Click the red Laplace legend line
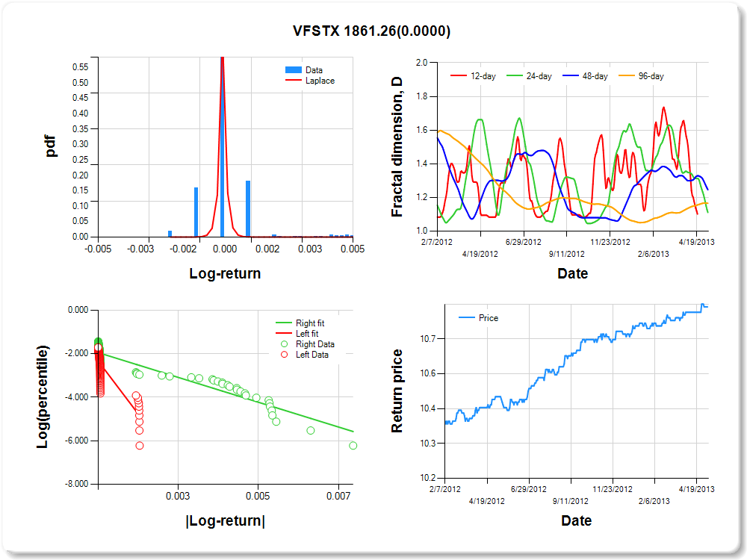 point(294,81)
